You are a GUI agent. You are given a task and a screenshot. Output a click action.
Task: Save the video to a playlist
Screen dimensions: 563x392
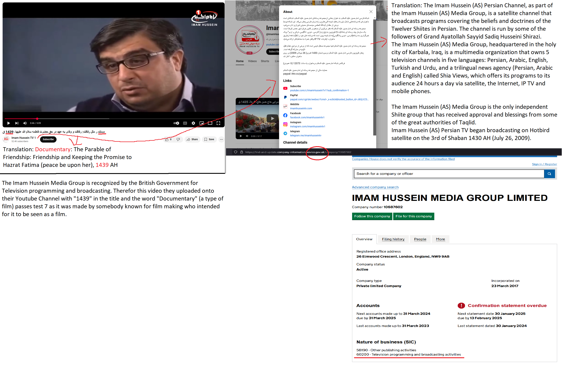point(209,139)
